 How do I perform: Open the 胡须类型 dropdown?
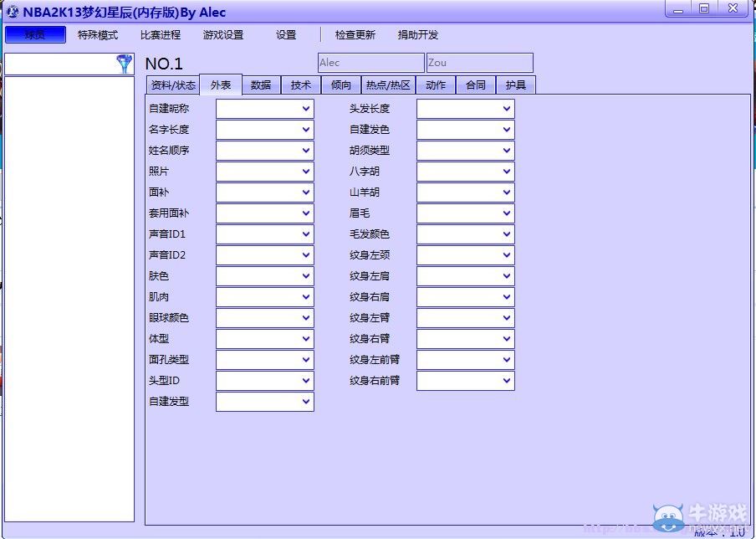465,151
